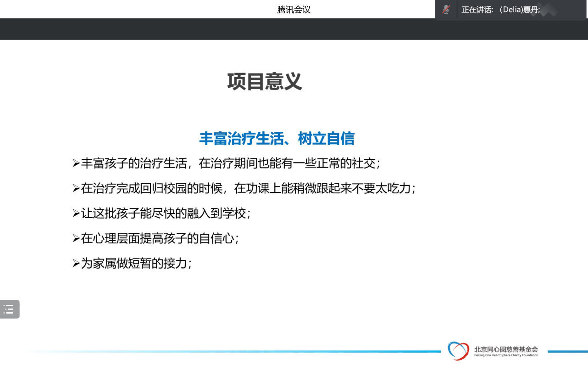Click the speaking indicator showing (Delia)惠丹
Screen dimensions: 588x371
[501, 10]
